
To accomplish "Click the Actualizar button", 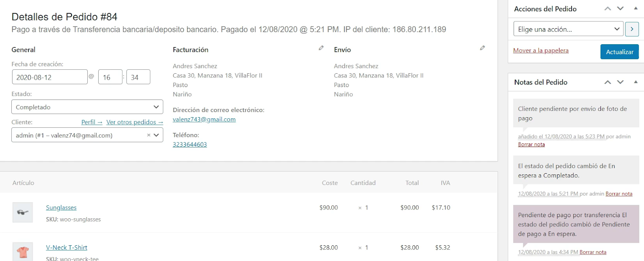I will [x=619, y=52].
